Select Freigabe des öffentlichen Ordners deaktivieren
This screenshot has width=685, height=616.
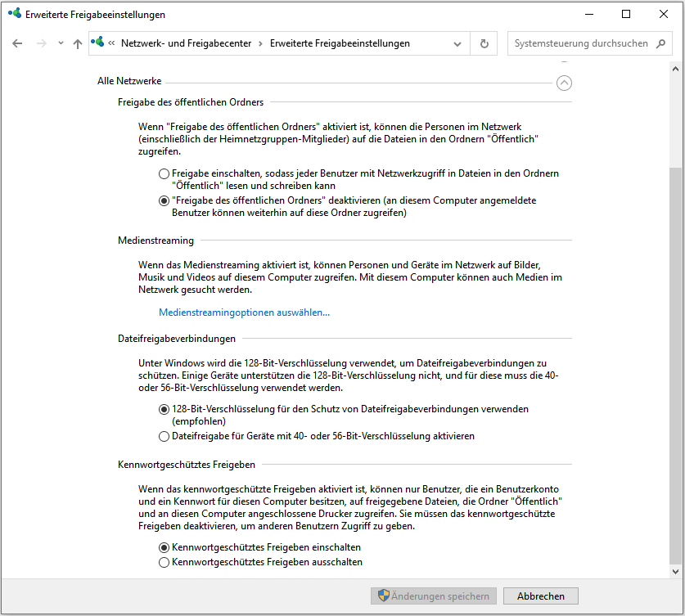[x=164, y=200]
